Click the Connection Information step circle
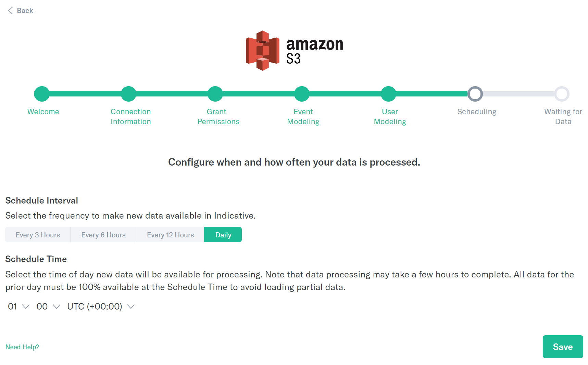This screenshot has width=588, height=365. tap(128, 93)
